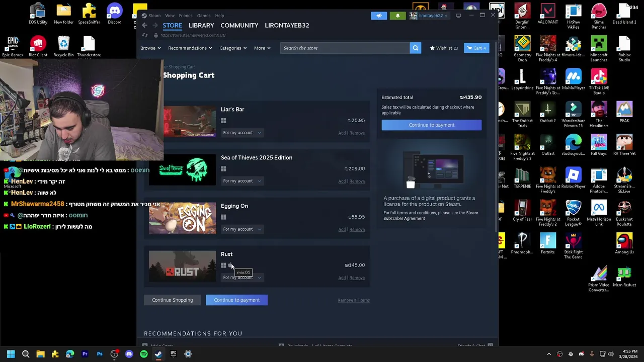Click the Sea of Thieves thumbnail
This screenshot has height=362, width=644.
182,170
